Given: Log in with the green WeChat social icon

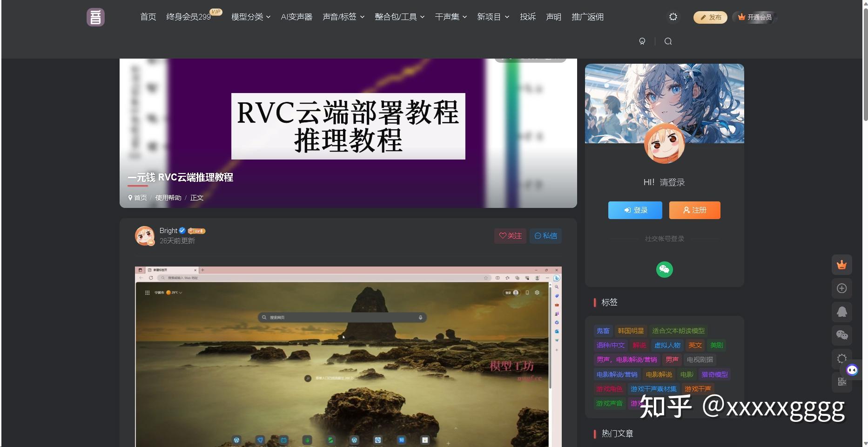Looking at the screenshot, I should pos(664,269).
